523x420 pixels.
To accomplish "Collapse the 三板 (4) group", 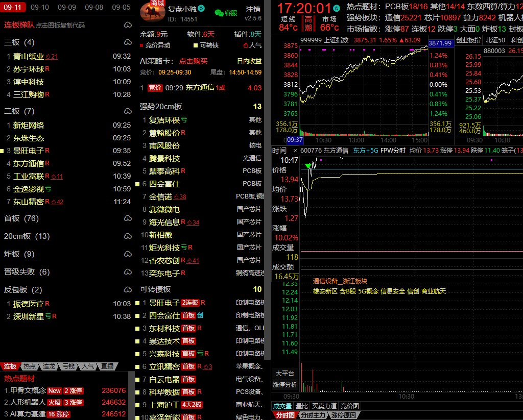I will coord(19,42).
